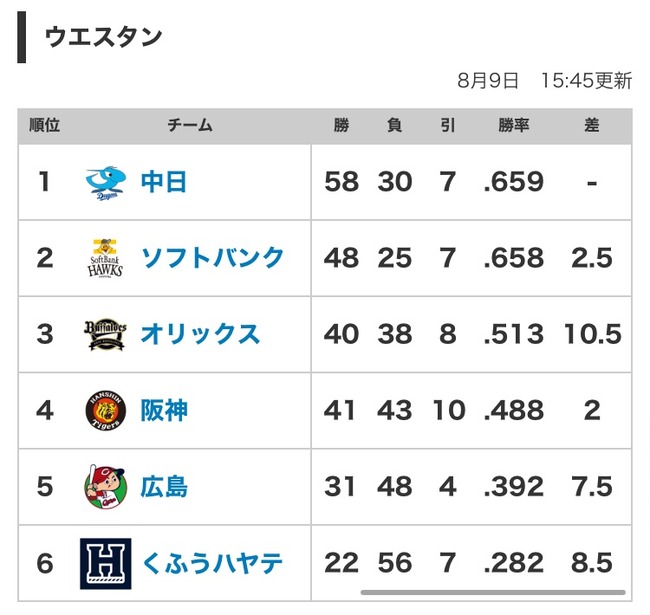Click the Orix Buffaloes team logo
Viewport: 650px width, 615px height.
pos(105,334)
